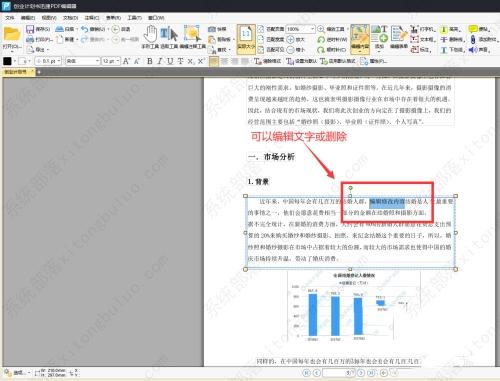The image size is (500, 381).
Task: Toggle Bold formatting
Action: pos(150,61)
